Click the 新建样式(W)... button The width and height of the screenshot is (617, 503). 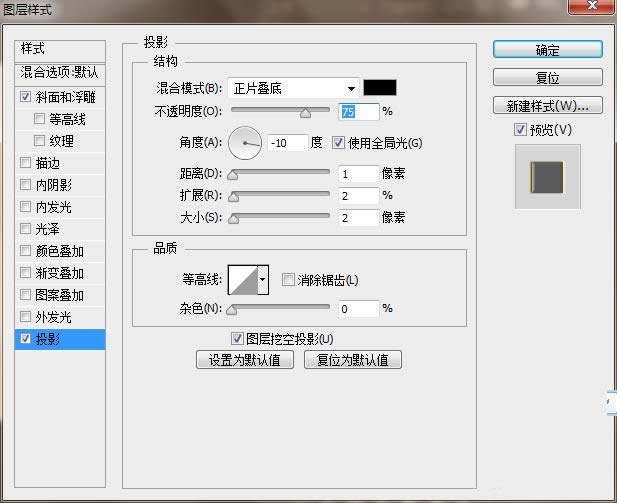click(x=547, y=105)
